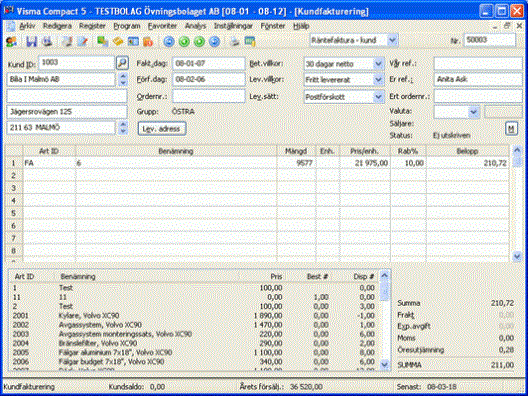Image resolution: width=528 pixels, height=396 pixels.
Task: Click the small M button near Status
Action: 511,129
